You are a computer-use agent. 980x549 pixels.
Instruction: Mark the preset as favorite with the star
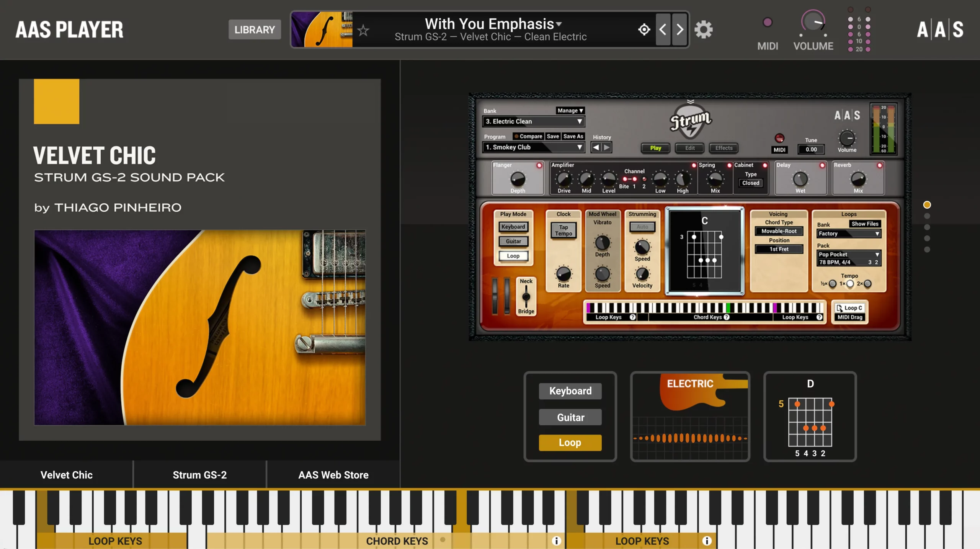(363, 30)
